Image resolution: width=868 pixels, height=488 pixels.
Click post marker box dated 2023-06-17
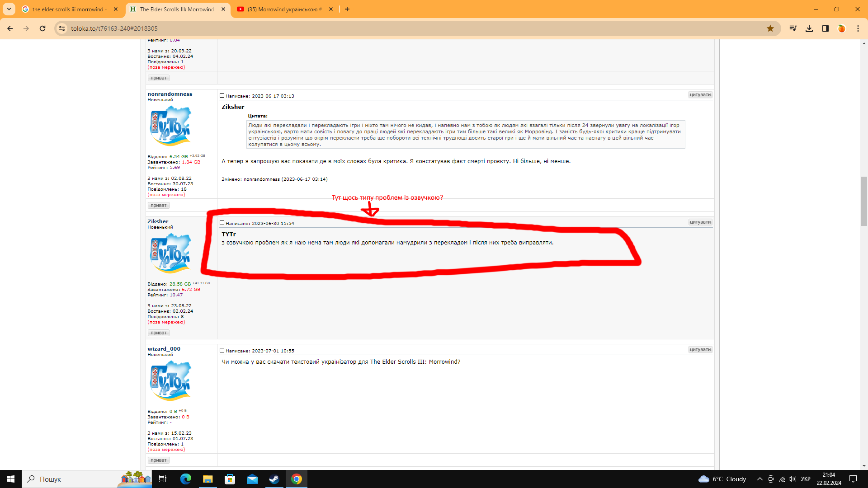pos(222,95)
